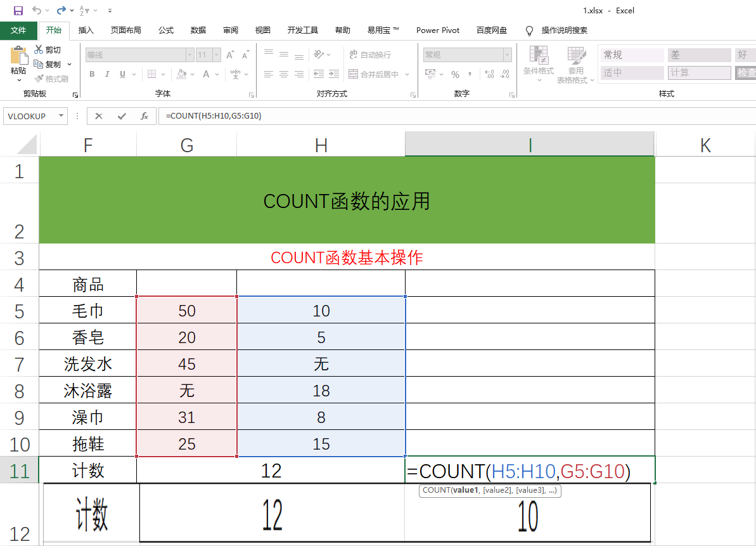756x546 pixels.
Task: Toggle Align Right in the alignment group
Action: (299, 74)
